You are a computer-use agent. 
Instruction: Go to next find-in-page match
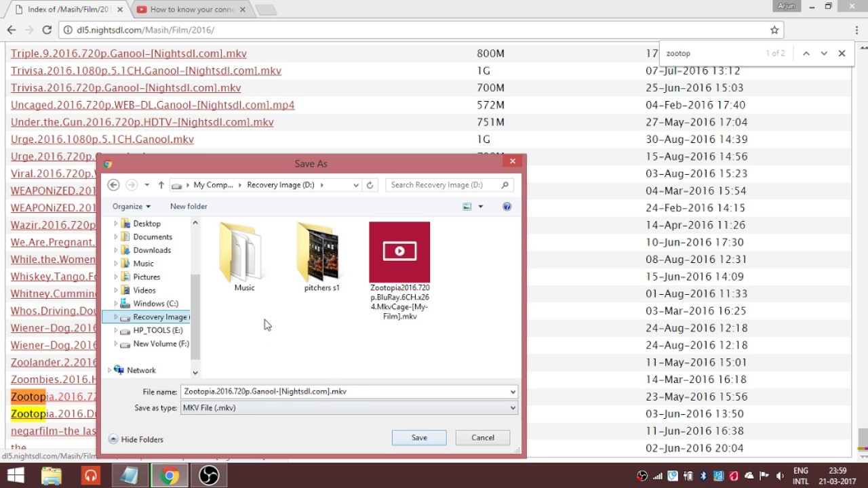[824, 54]
